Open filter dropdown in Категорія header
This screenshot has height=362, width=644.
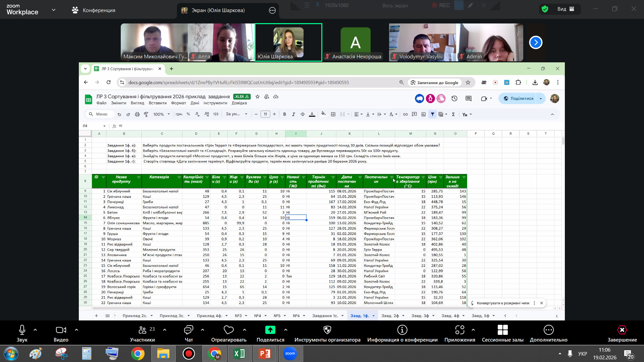coord(179,177)
